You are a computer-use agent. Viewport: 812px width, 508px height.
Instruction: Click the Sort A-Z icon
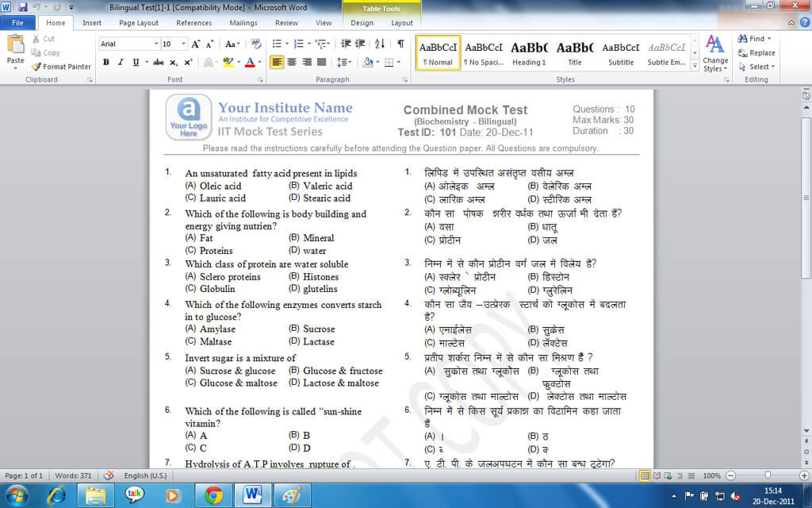coord(380,44)
